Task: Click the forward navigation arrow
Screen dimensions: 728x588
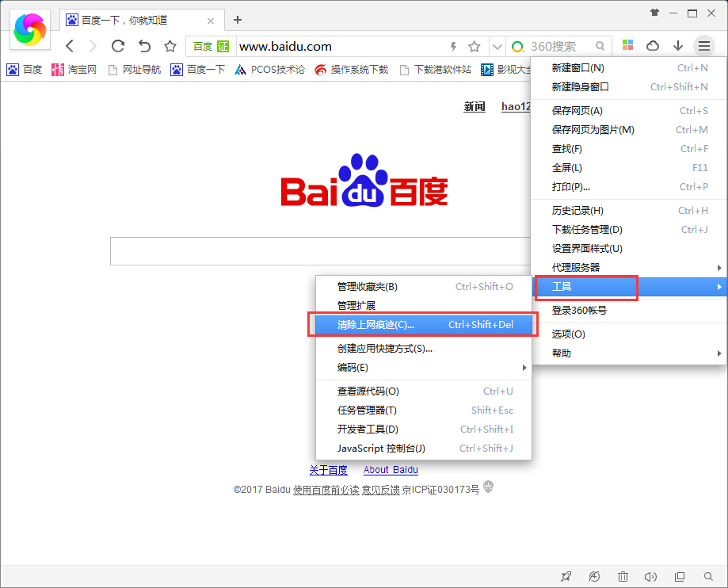Action: [x=93, y=46]
